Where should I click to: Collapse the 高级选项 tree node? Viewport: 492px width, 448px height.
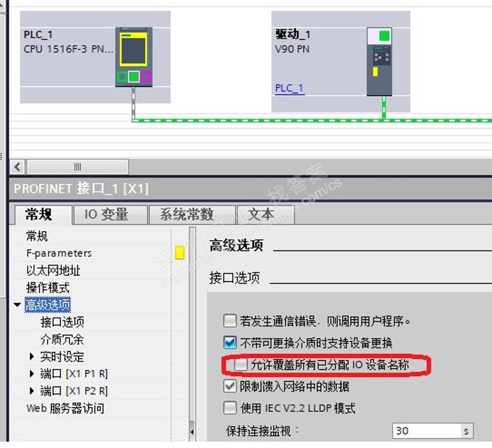[17, 305]
